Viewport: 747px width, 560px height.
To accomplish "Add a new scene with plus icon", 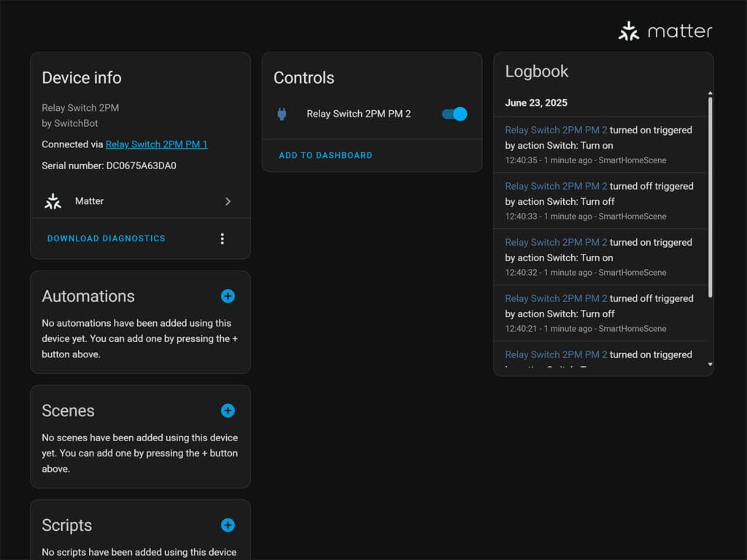I will 228,411.
